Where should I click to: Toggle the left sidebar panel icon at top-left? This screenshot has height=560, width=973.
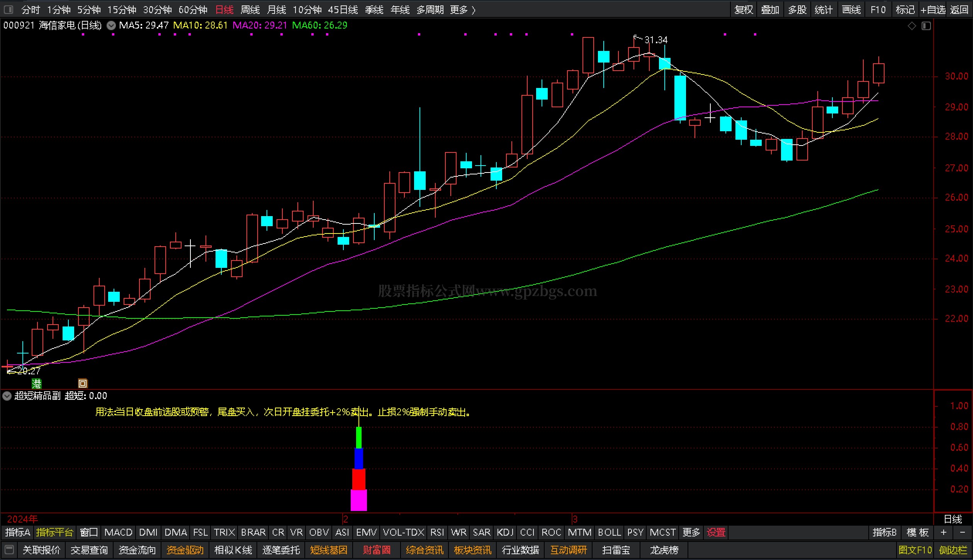[x=8, y=9]
